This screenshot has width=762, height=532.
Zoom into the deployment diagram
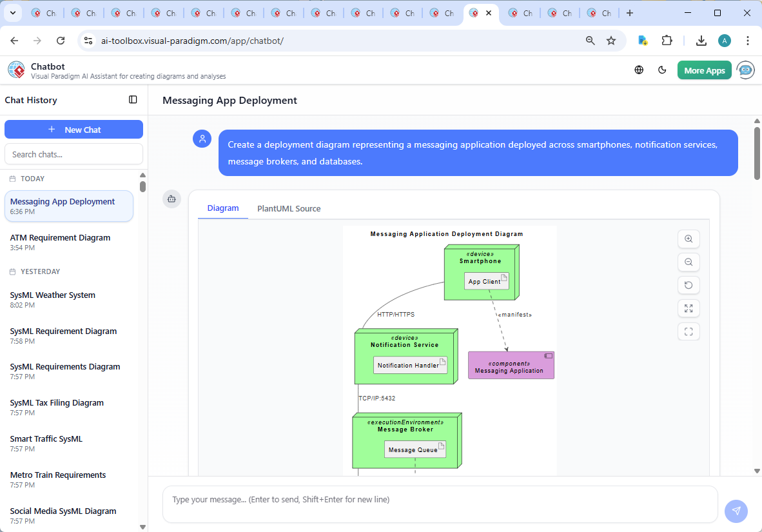tap(689, 239)
